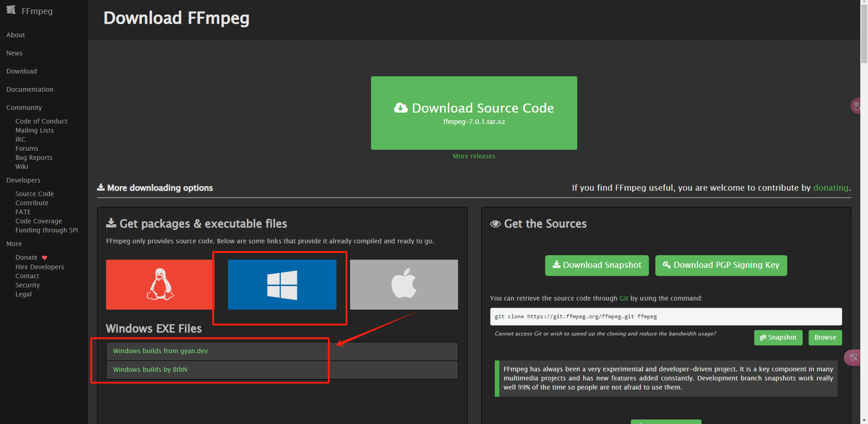Viewport: 868px width, 424px height.
Task: Click the Snapshot button near the git command
Action: point(778,337)
